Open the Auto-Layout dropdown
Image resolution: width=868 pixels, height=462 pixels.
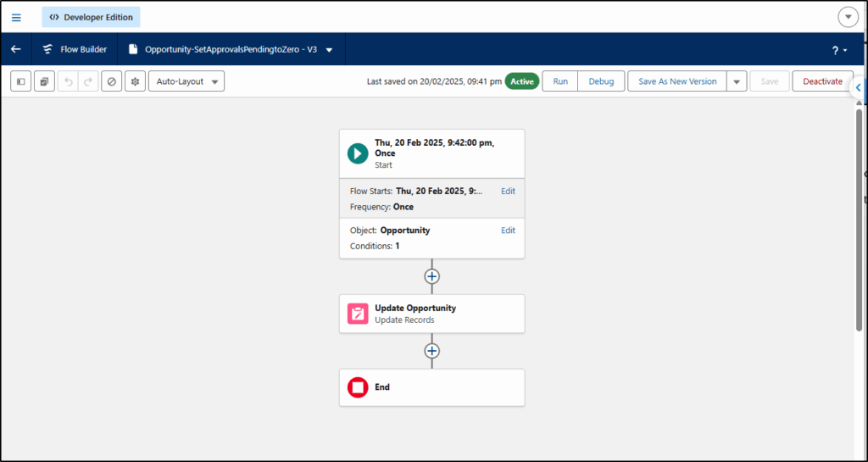point(186,81)
